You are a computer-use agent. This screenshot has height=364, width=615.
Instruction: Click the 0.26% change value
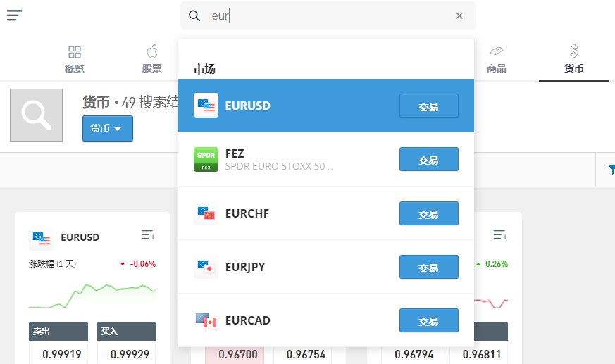click(497, 264)
